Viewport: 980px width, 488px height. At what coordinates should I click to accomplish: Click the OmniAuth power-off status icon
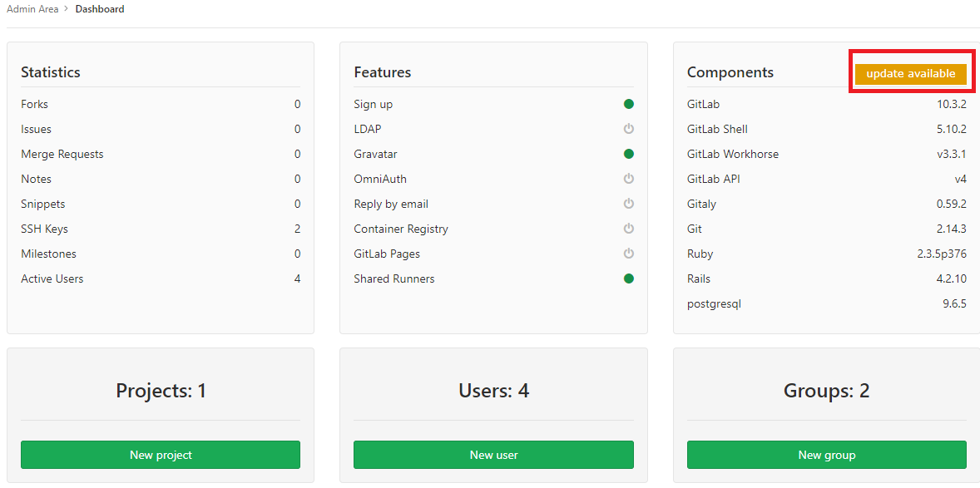tap(629, 179)
